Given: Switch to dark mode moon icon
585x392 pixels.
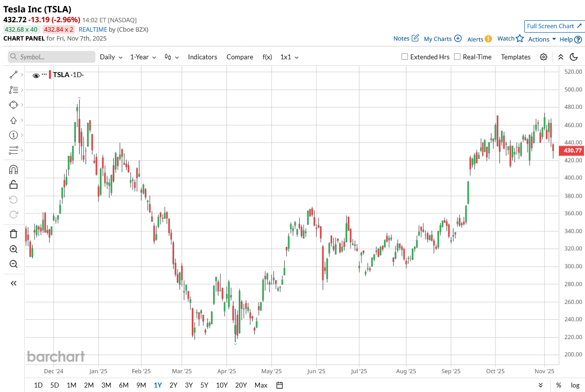Looking at the screenshot, I should [x=574, y=57].
